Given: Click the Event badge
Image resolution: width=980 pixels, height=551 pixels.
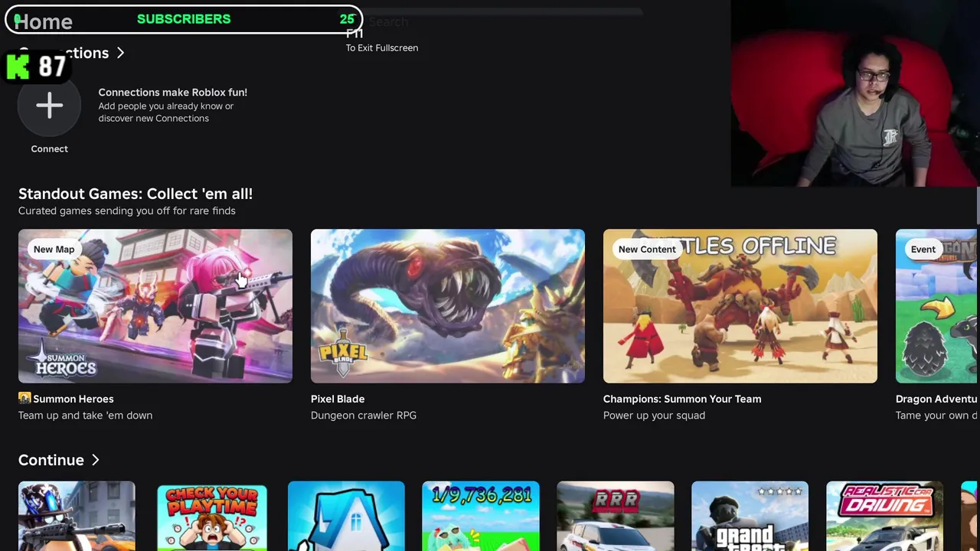Looking at the screenshot, I should (x=923, y=249).
